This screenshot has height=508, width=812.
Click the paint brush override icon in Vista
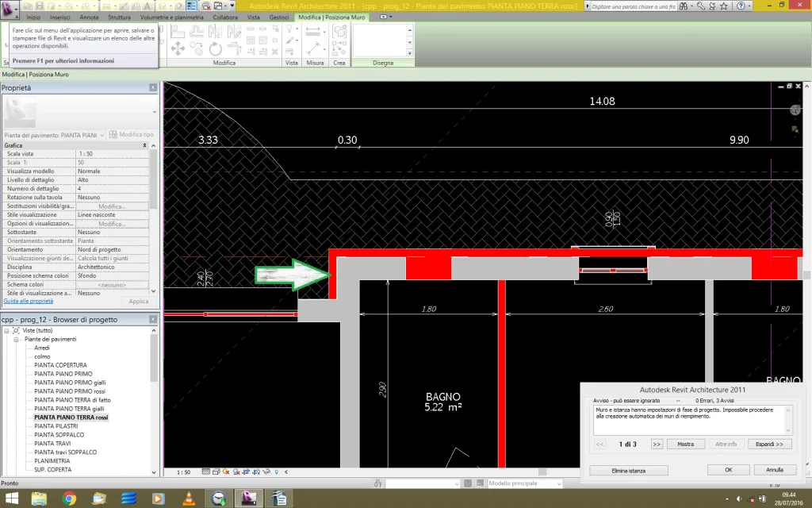[289, 40]
